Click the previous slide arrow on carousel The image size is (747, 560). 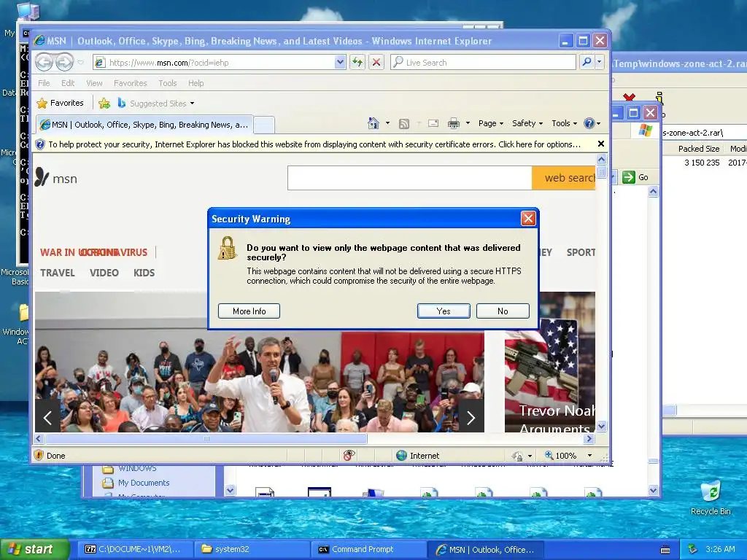[47, 418]
